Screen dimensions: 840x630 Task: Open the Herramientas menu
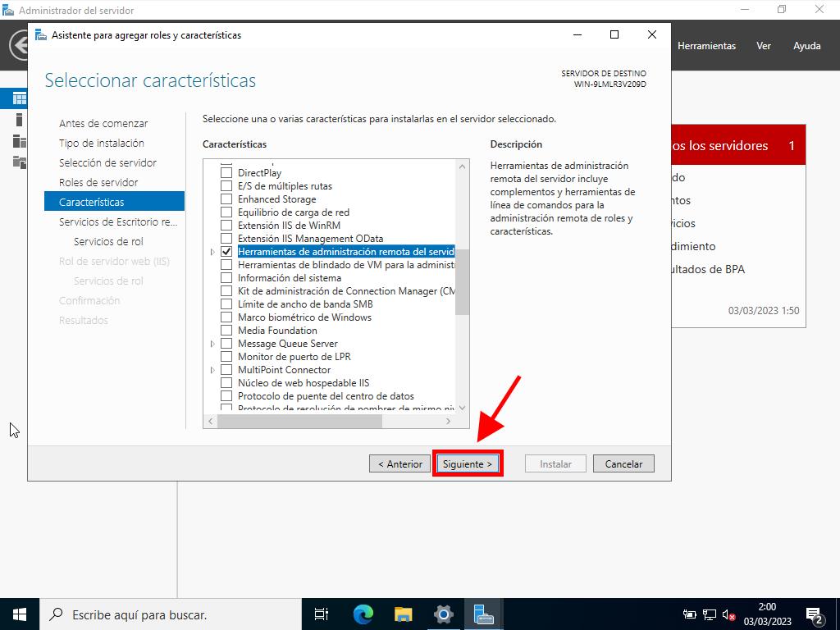(x=706, y=46)
